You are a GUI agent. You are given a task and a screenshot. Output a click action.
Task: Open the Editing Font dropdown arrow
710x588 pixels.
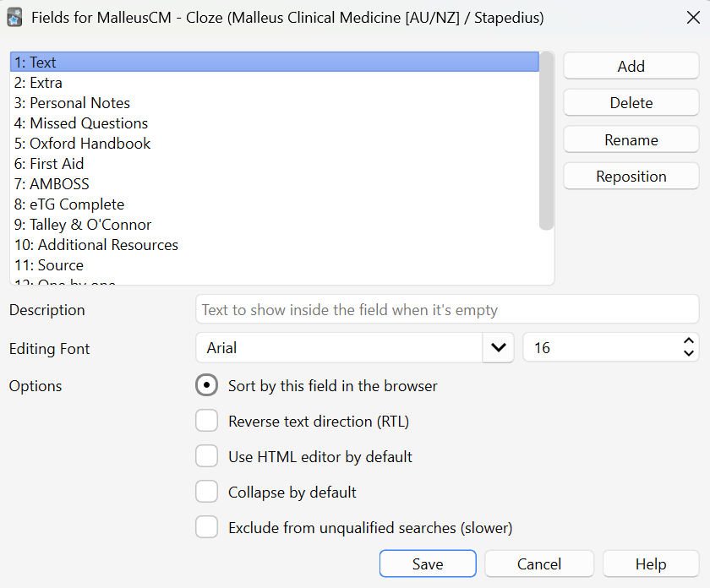click(x=499, y=347)
